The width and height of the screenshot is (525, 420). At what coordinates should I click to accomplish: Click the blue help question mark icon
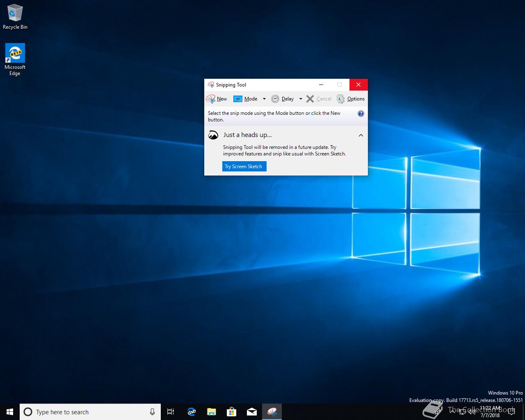[x=361, y=114]
